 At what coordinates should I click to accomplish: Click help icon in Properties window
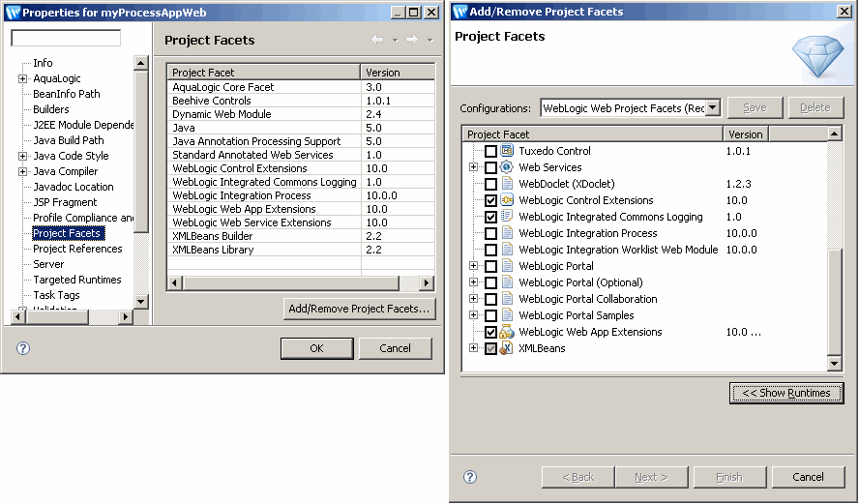(23, 348)
